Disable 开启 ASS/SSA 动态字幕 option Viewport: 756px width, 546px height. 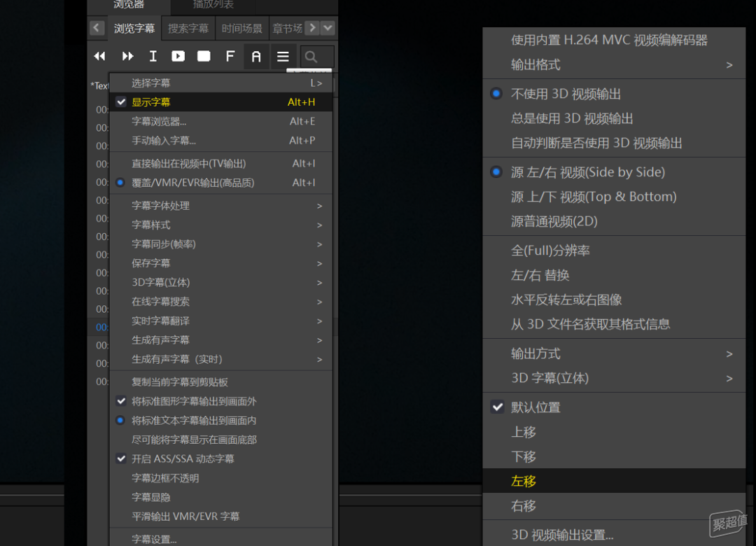(183, 459)
